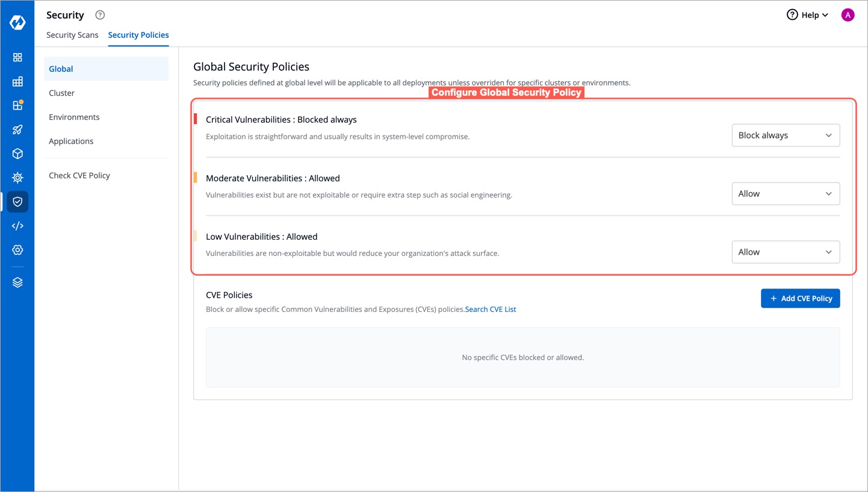This screenshot has height=492, width=868.
Task: Open the Allow dropdown for Moderate Vulnerabilities
Action: pyautogui.click(x=786, y=193)
